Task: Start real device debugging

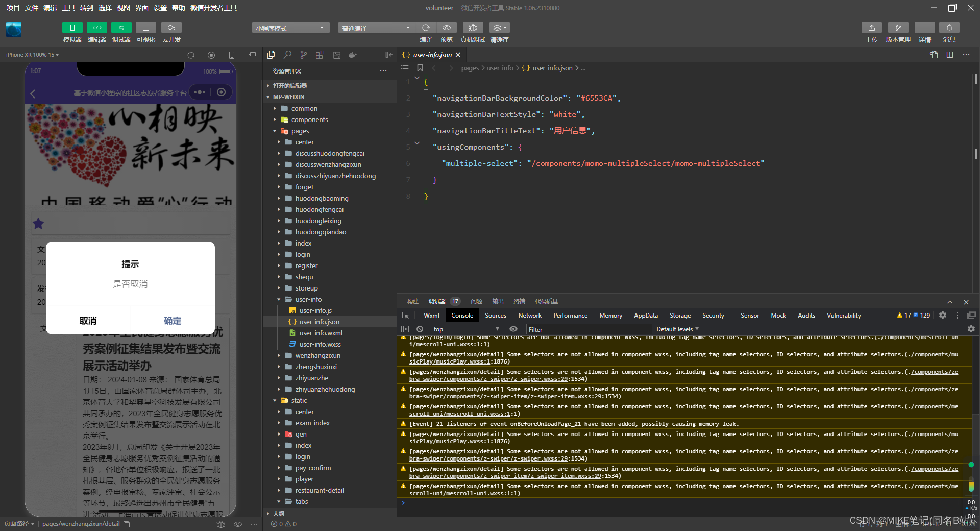Action: [x=473, y=28]
